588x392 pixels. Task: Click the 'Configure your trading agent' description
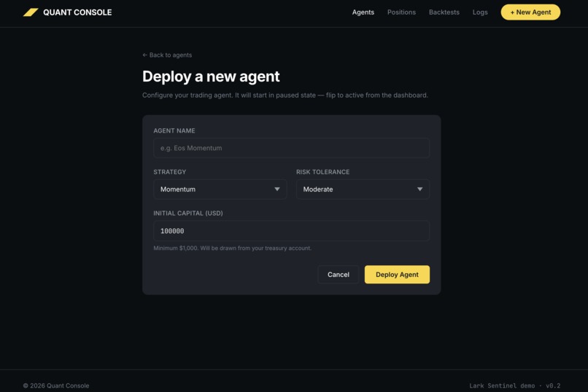coord(285,95)
